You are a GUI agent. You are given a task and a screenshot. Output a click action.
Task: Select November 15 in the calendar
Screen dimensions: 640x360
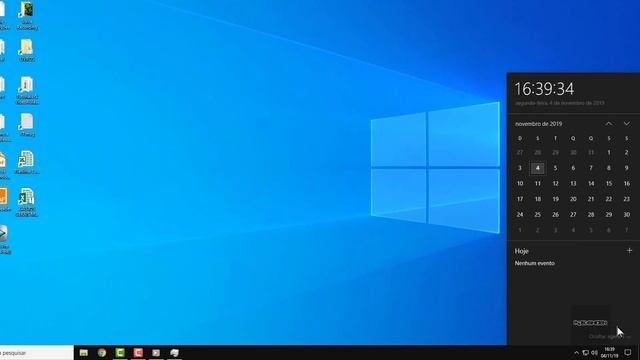pyautogui.click(x=609, y=184)
